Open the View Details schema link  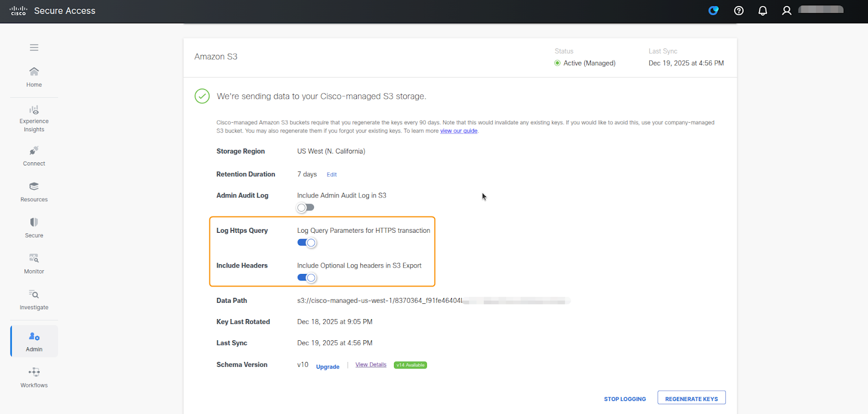pyautogui.click(x=371, y=365)
